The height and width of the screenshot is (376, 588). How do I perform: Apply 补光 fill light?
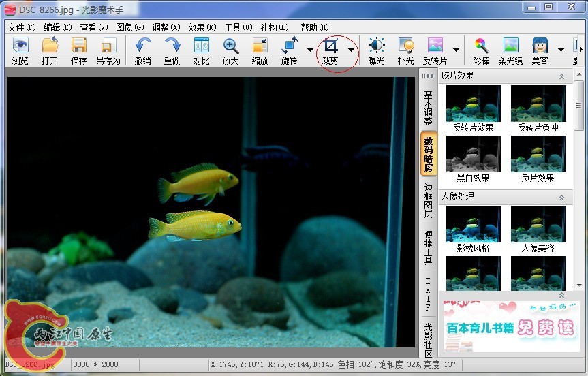[x=405, y=51]
